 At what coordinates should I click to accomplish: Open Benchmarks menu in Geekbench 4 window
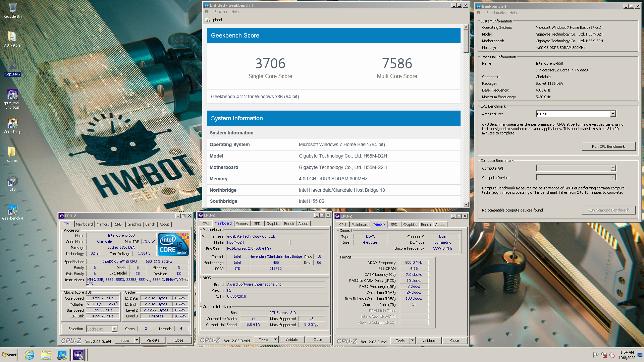point(496,13)
